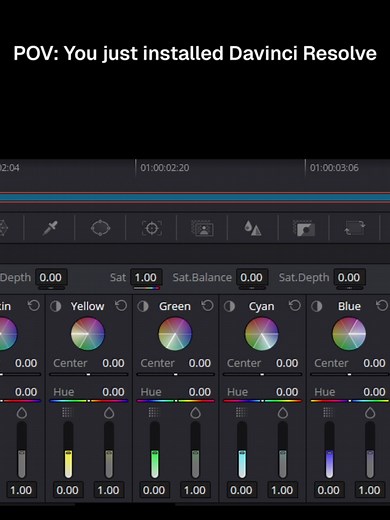Click the Blue Hue rainbow slider
This screenshot has width=390, height=520.
tap(350, 401)
